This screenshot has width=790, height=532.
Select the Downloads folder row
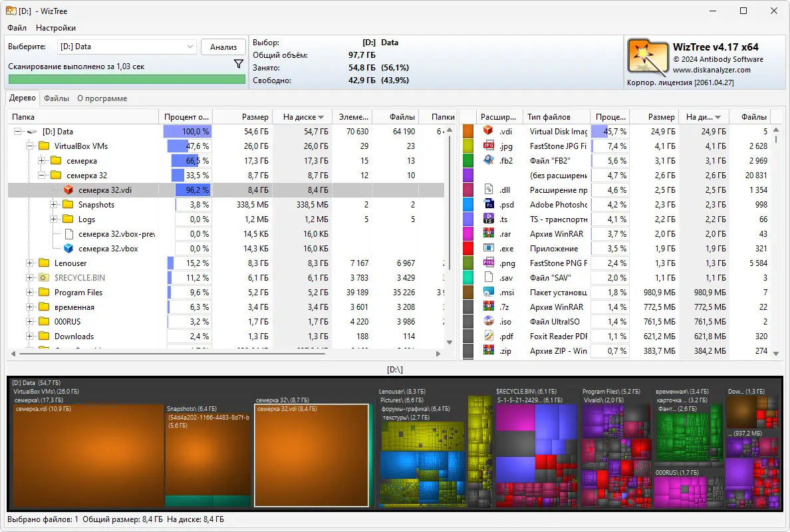click(225, 336)
